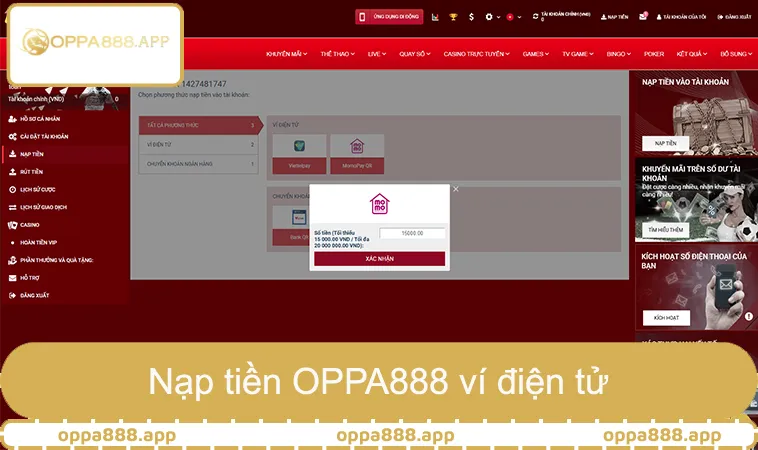Open HOÀN TIỀN VIP in the sidebar

[38, 243]
